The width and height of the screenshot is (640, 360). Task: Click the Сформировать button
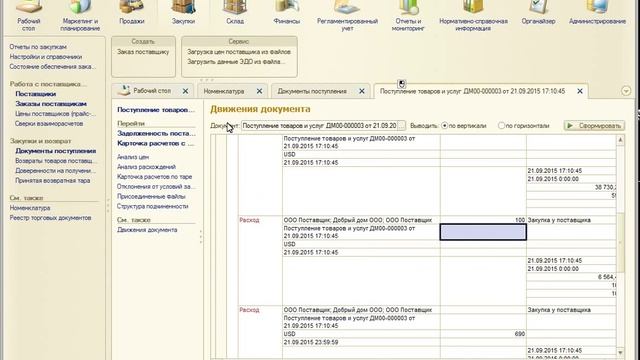pos(594,126)
